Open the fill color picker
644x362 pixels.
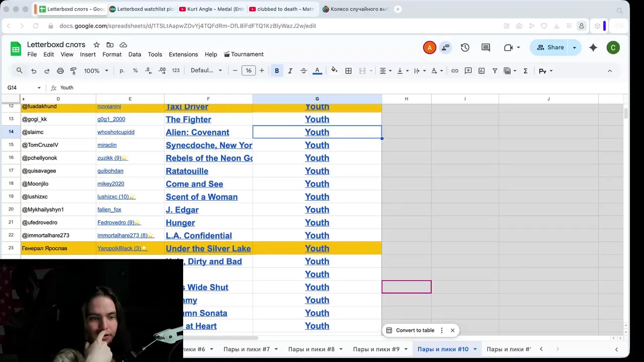point(335,71)
